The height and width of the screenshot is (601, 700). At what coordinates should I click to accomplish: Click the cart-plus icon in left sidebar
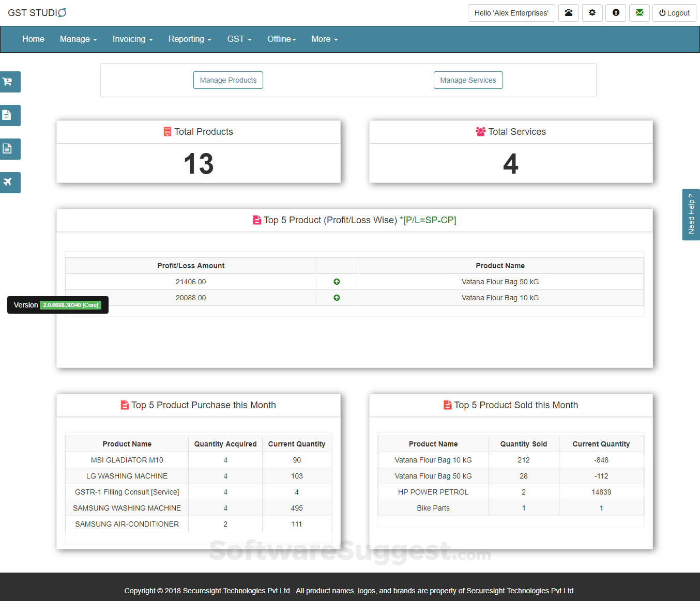pyautogui.click(x=8, y=82)
